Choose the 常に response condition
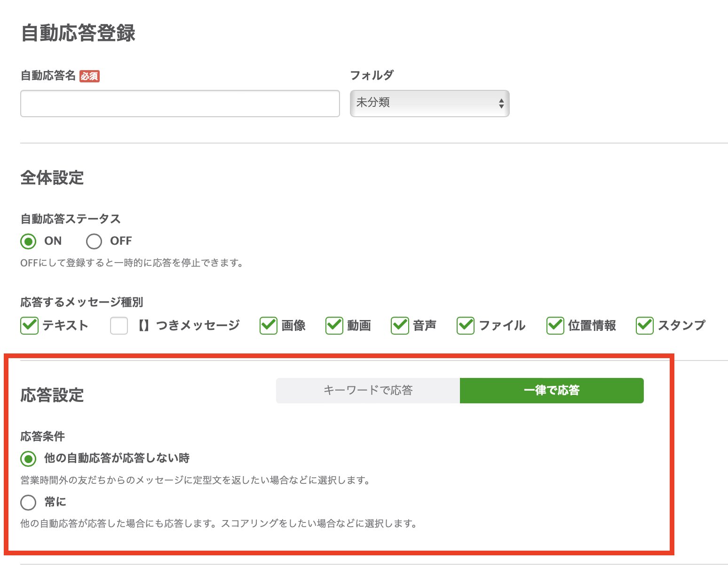This screenshot has width=728, height=577. point(28,503)
